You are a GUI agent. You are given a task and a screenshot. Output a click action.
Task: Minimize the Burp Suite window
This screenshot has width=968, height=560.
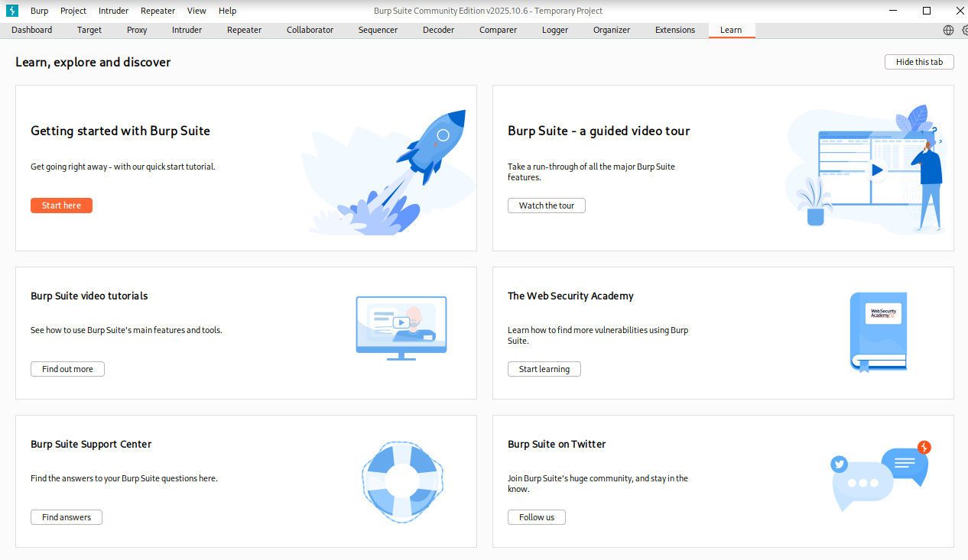[x=892, y=11]
